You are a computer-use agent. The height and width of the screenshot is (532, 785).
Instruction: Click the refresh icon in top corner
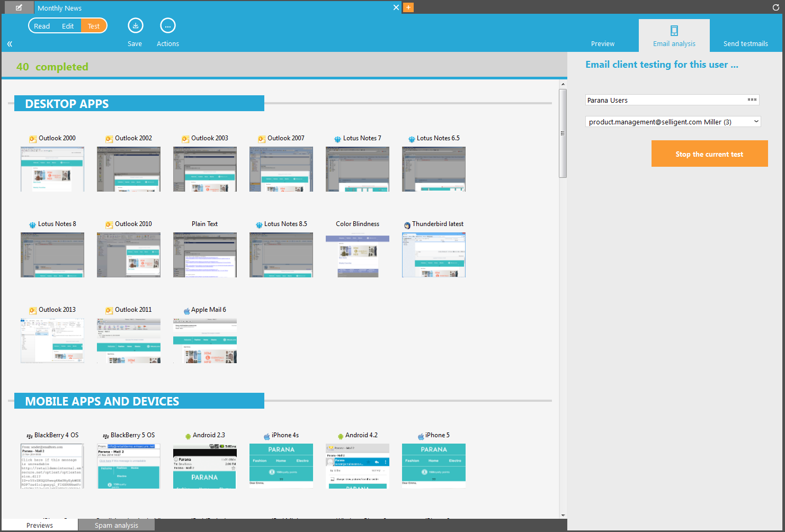776,7
